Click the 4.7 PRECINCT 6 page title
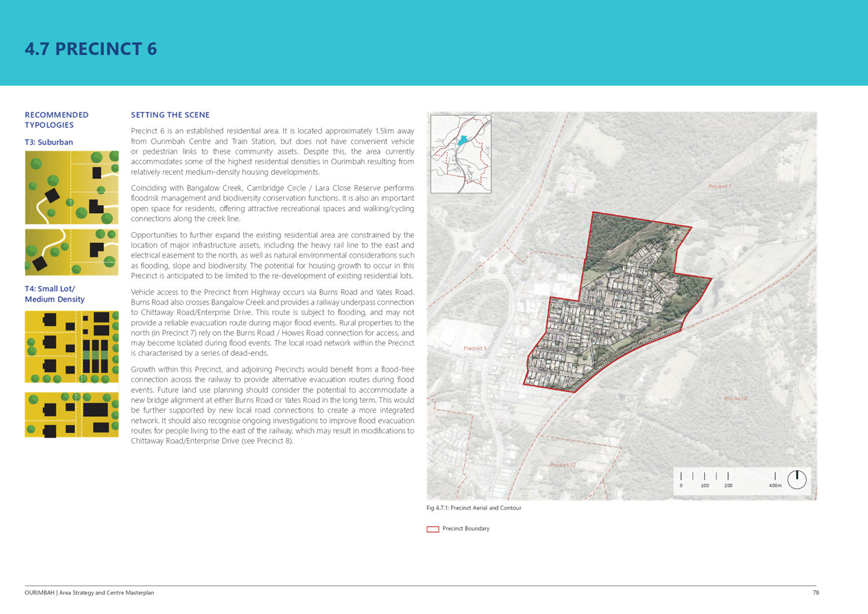868x614 pixels. pyautogui.click(x=91, y=49)
